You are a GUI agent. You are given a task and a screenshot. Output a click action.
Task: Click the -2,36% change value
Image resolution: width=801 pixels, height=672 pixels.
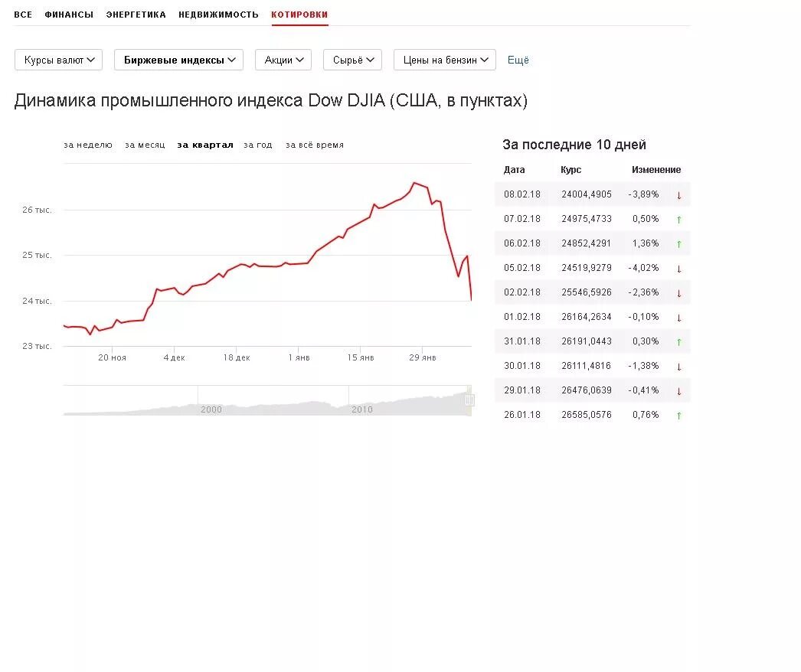tap(644, 292)
